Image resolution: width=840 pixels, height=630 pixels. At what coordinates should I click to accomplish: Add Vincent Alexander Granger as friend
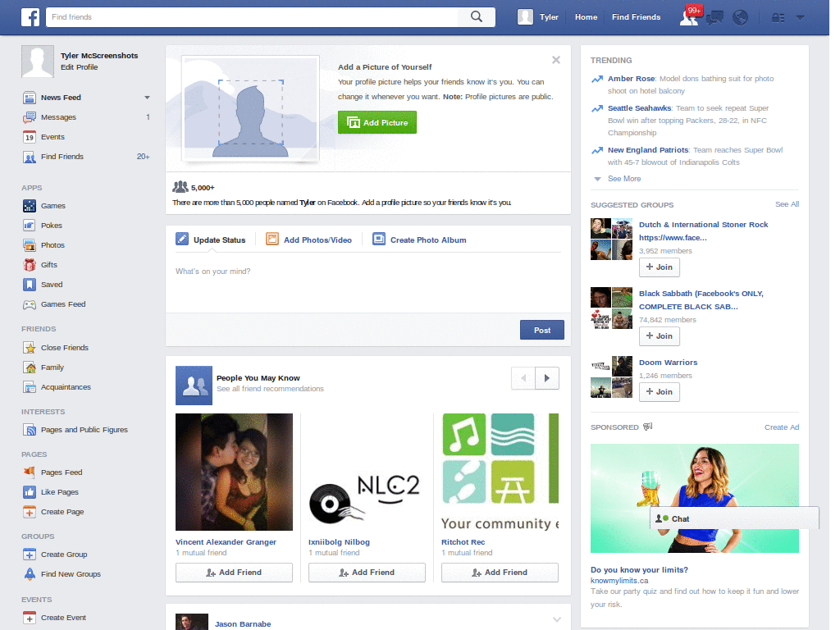[x=234, y=573]
